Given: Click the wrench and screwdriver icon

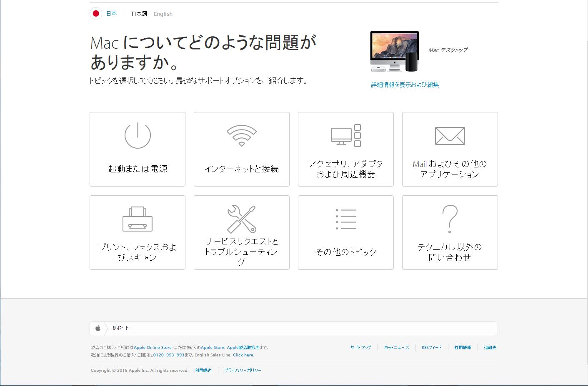Looking at the screenshot, I should (x=242, y=219).
